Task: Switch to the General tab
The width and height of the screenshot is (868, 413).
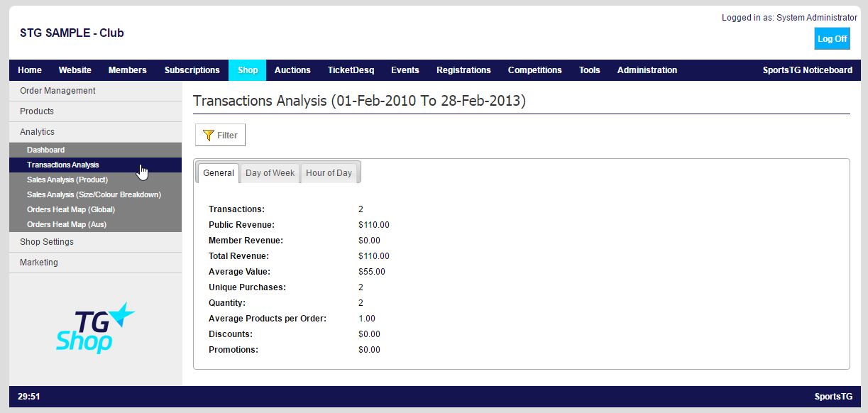Action: point(218,173)
